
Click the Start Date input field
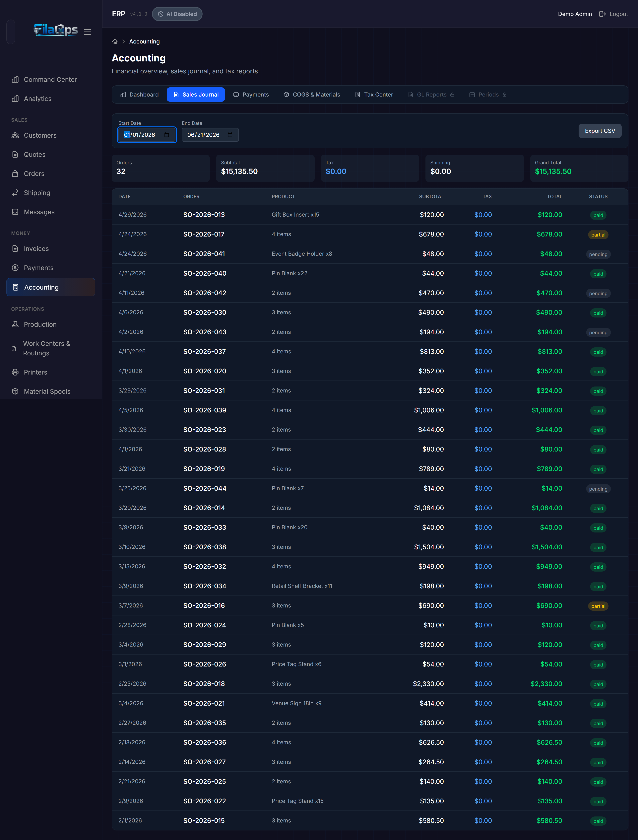pyautogui.click(x=147, y=135)
